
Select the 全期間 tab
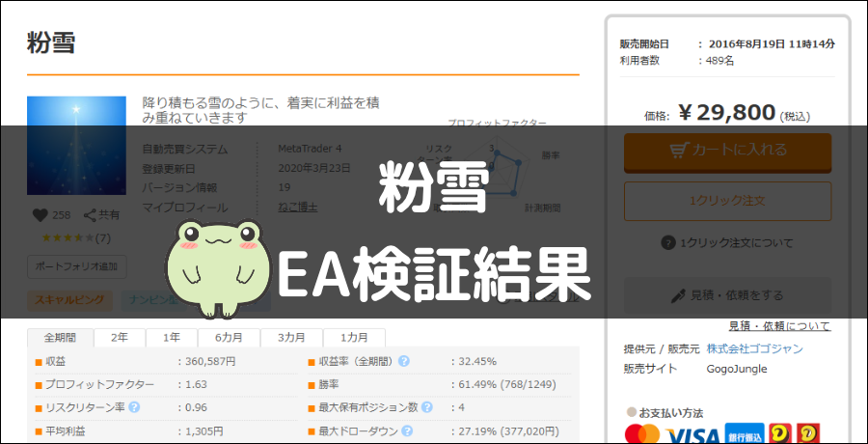point(61,338)
